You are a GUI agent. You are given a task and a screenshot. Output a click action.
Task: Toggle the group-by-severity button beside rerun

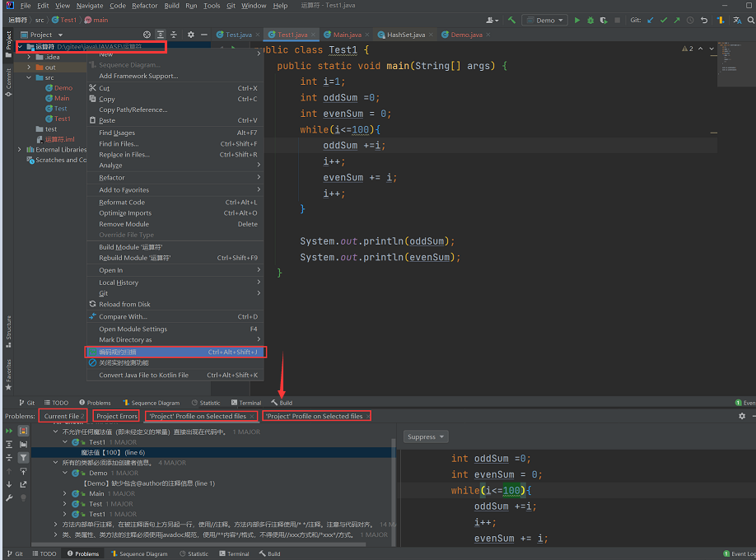23,431
